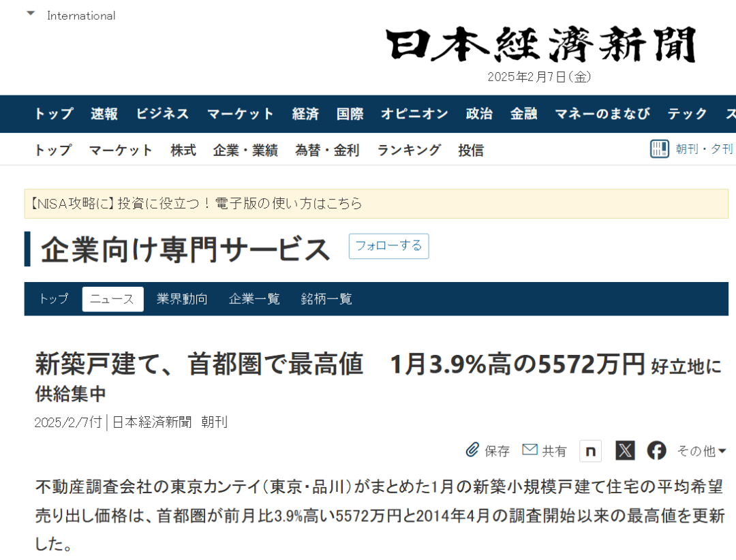The width and height of the screenshot is (736, 560).
Task: Click the International edition label
Action: [81, 16]
